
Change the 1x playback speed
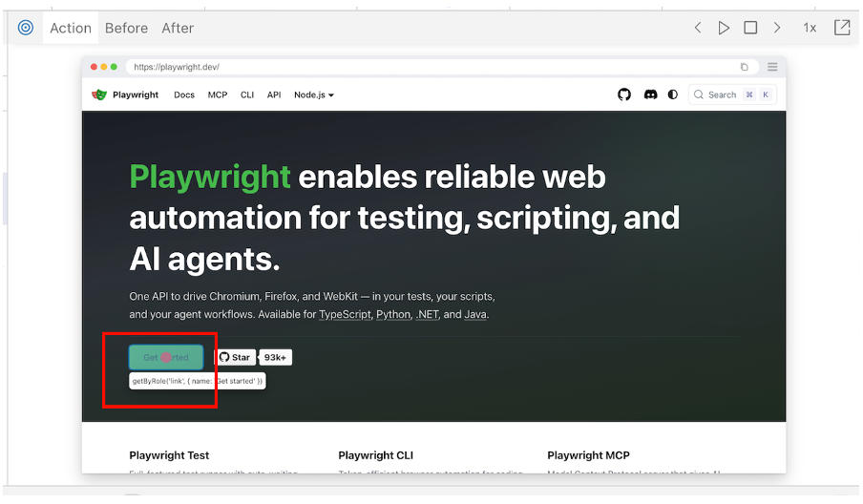(810, 28)
